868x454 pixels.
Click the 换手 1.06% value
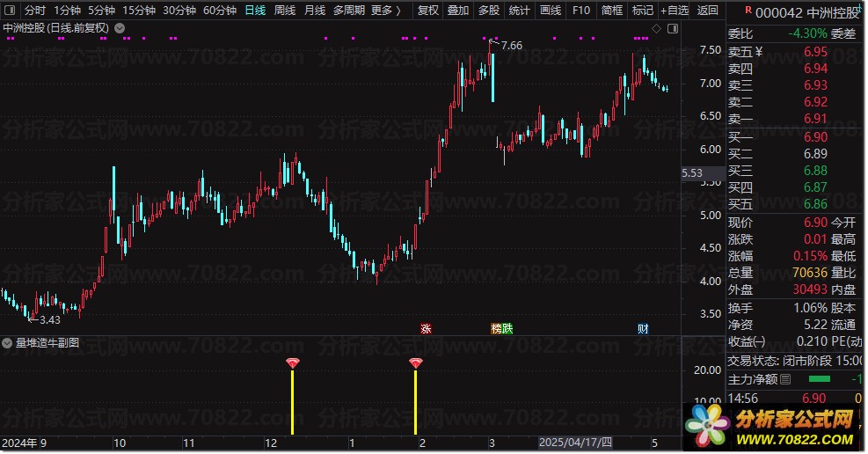click(x=811, y=309)
